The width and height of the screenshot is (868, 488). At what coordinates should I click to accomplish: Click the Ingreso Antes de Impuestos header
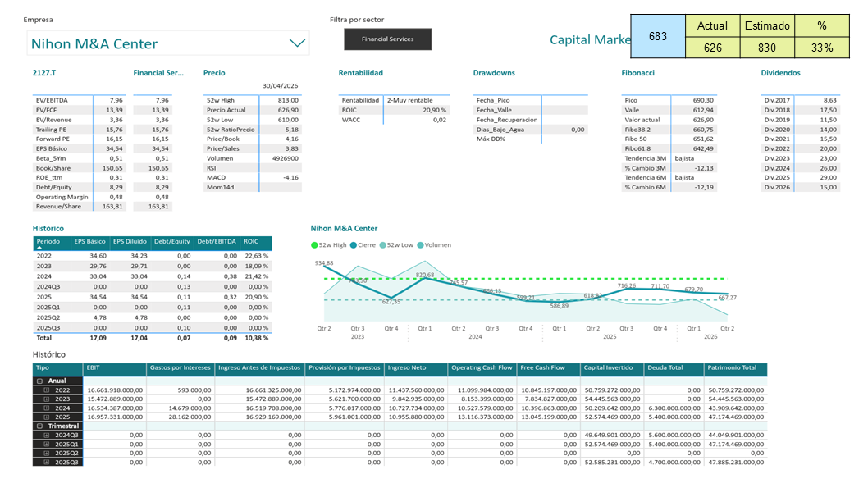[x=259, y=368]
